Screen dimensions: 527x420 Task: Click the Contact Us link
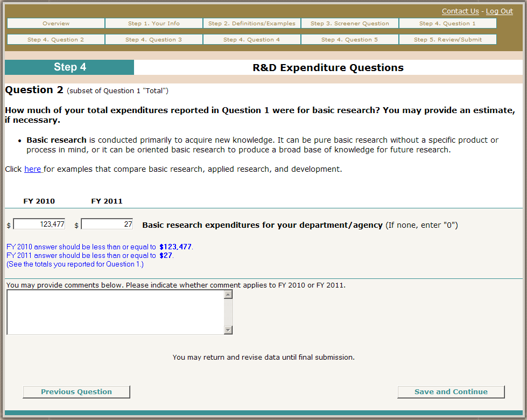click(x=460, y=11)
